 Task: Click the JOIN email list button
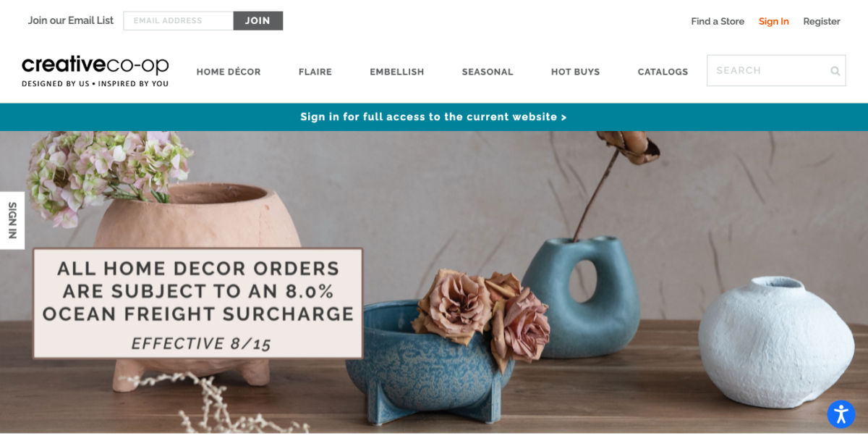tap(258, 21)
